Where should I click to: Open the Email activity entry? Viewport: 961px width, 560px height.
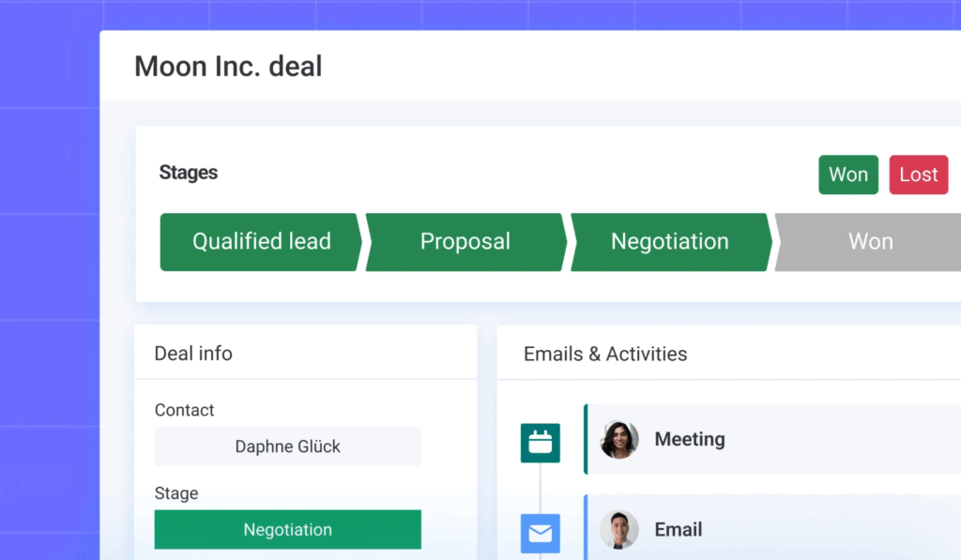pos(679,530)
